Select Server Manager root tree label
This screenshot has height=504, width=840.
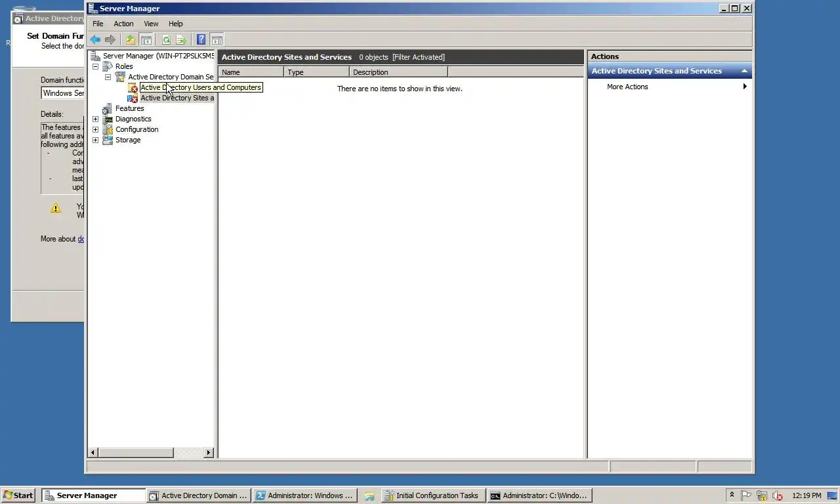pos(158,56)
